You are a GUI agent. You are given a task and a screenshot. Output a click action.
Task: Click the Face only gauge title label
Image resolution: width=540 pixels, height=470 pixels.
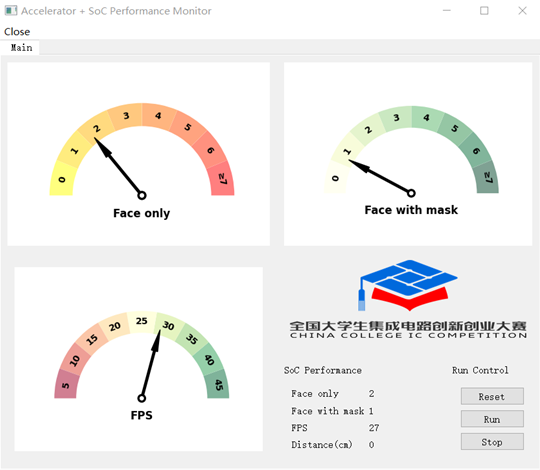coord(142,213)
